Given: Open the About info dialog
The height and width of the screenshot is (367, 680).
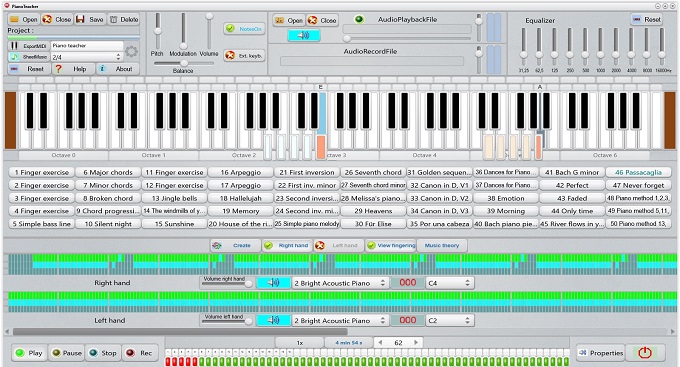Looking at the screenshot, I should [x=118, y=69].
